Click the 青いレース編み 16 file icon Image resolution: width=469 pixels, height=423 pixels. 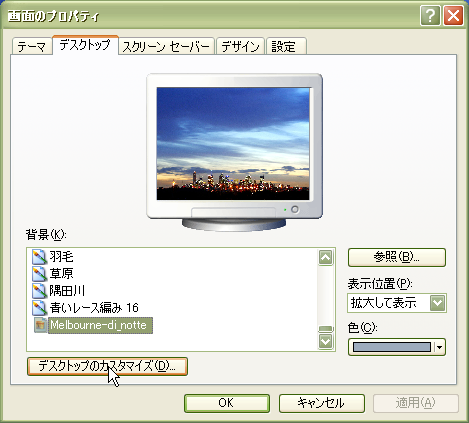tap(39, 308)
